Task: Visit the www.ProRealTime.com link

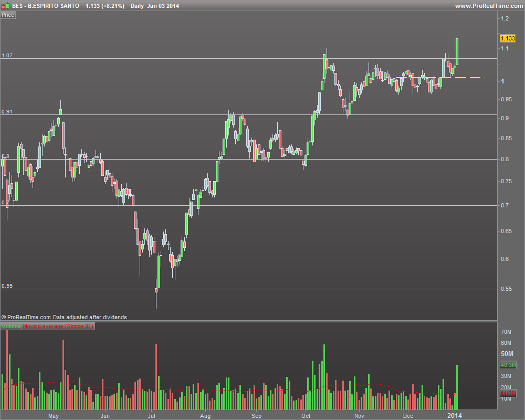Action: click(x=489, y=6)
